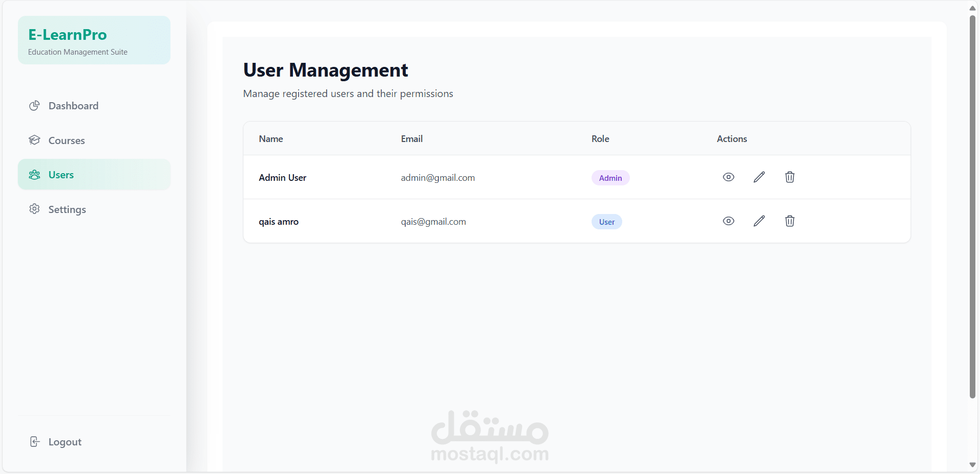View details of Admin User via eye icon
The height and width of the screenshot is (474, 980).
point(728,177)
